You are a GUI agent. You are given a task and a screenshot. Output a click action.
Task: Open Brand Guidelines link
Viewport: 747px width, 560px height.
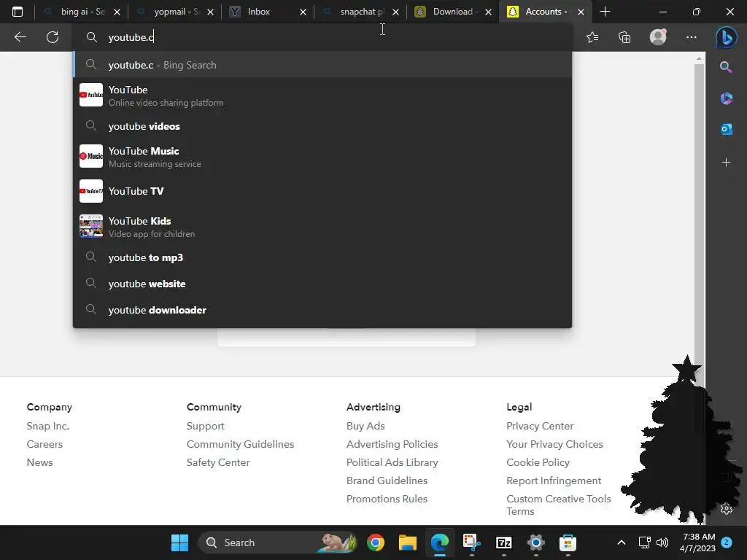[387, 481]
